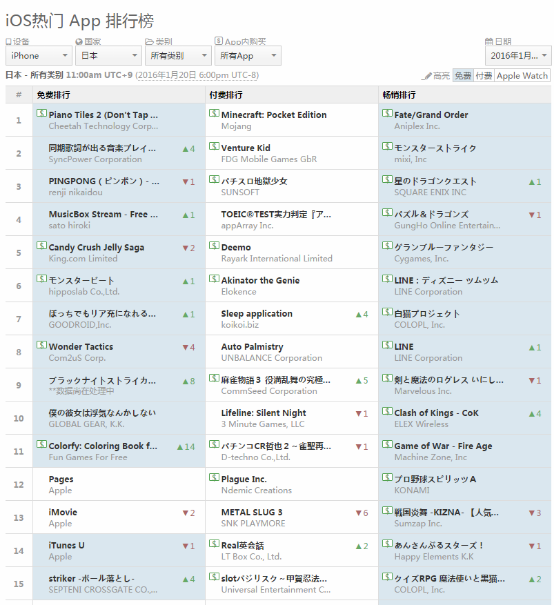Click in-app purchase icon beside Piano Tiles 2
The width and height of the screenshot is (554, 605).
point(41,113)
